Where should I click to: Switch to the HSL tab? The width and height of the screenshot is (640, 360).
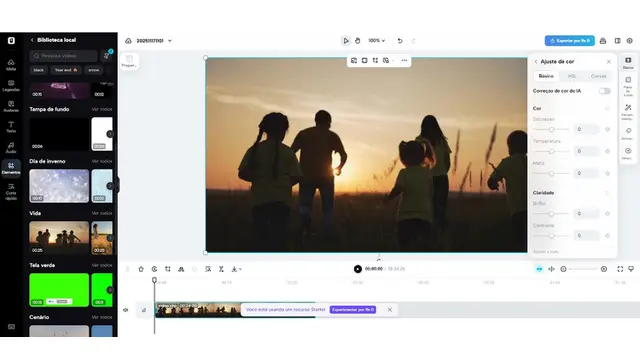(572, 76)
